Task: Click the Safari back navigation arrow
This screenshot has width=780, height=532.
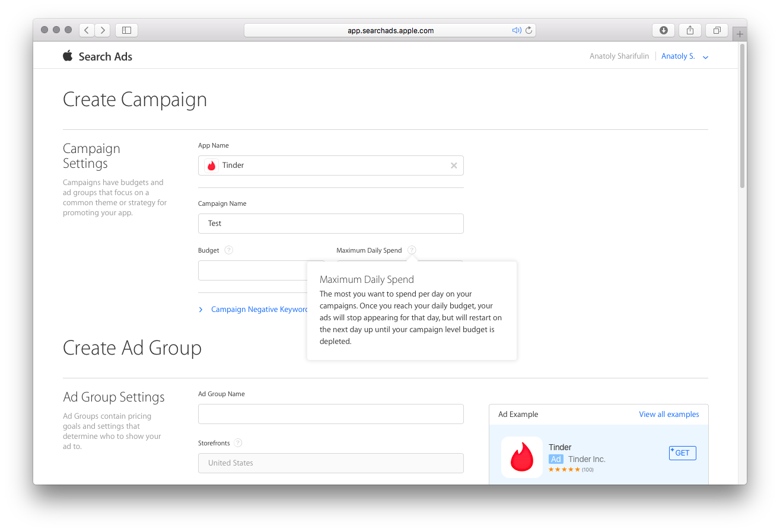Action: click(87, 30)
